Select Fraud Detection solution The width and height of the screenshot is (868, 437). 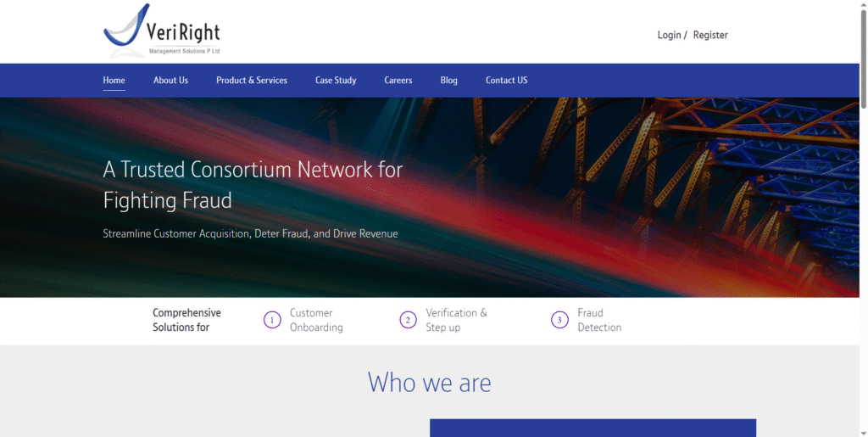point(599,320)
